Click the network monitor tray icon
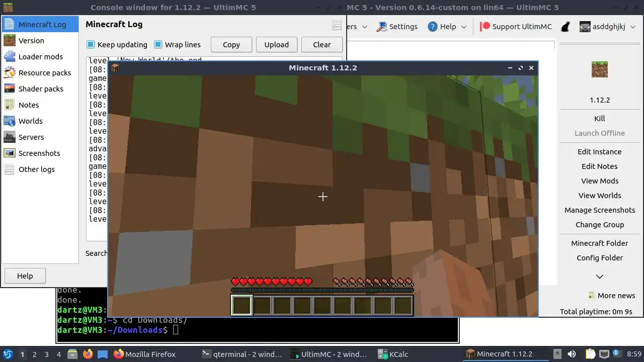Image resolution: width=644 pixels, height=362 pixels. coord(604,354)
